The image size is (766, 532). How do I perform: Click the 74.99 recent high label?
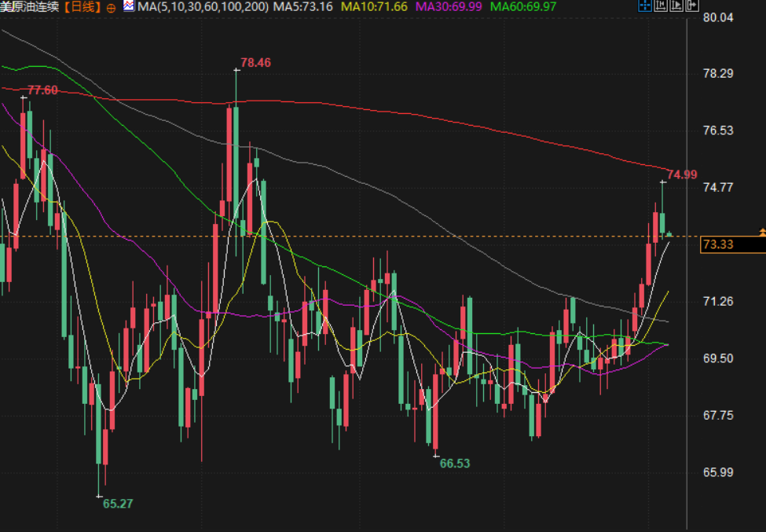coord(682,174)
